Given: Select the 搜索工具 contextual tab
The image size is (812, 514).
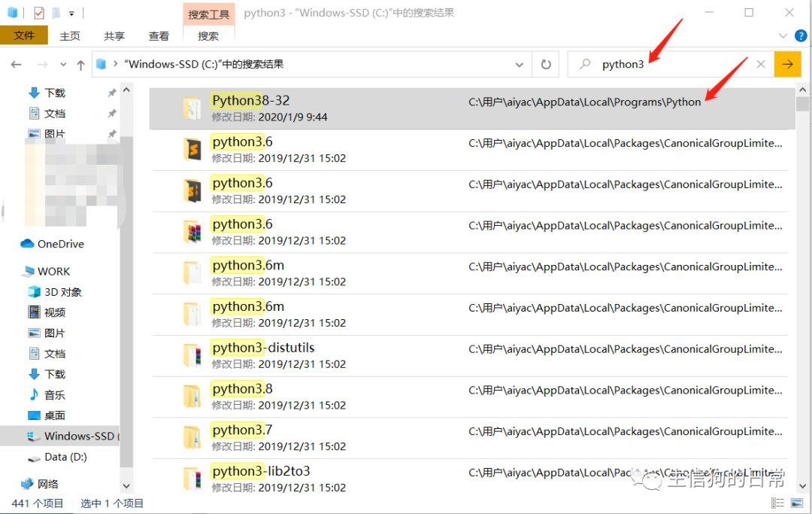Looking at the screenshot, I should pos(209,14).
